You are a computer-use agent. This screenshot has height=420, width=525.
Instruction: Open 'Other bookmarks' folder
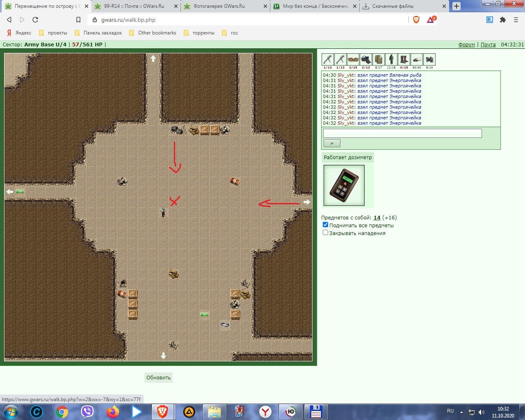(153, 33)
